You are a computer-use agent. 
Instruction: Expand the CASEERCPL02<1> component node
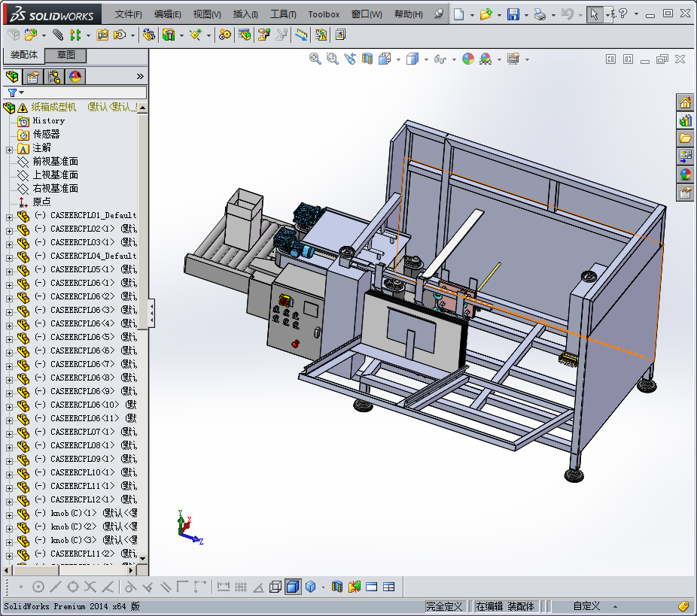click(9, 231)
